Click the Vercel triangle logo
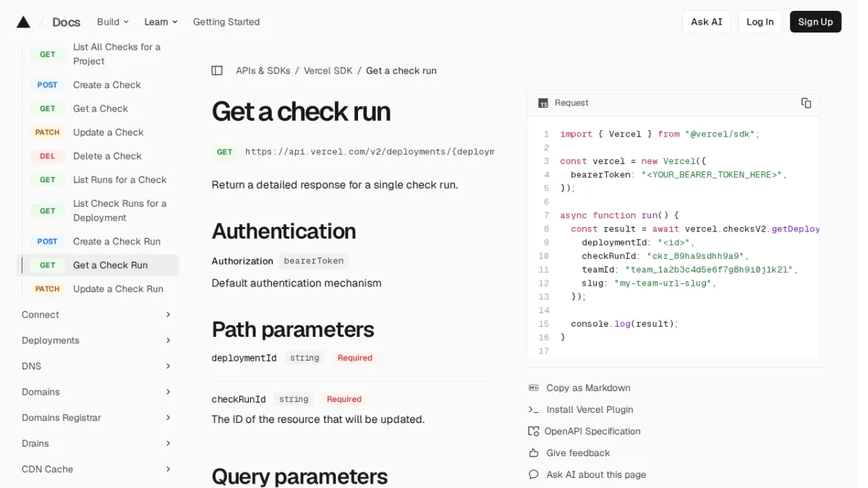This screenshot has height=488, width=868. click(23, 22)
